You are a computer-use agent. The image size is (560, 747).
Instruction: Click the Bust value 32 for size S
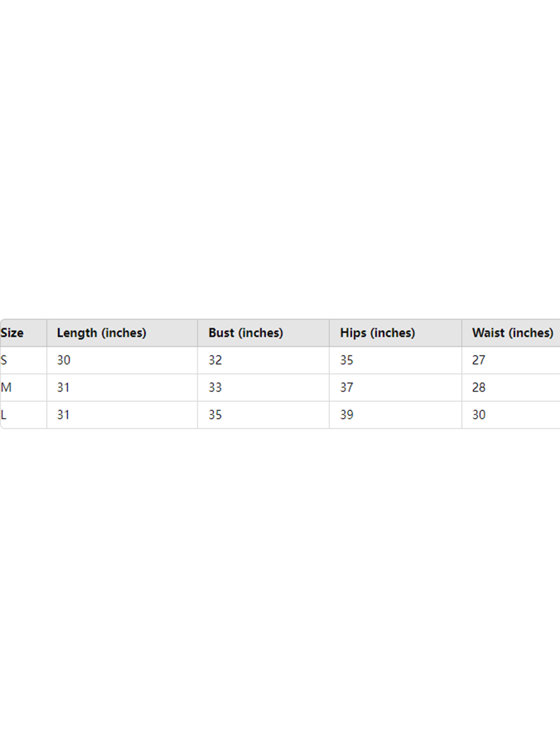(x=215, y=361)
